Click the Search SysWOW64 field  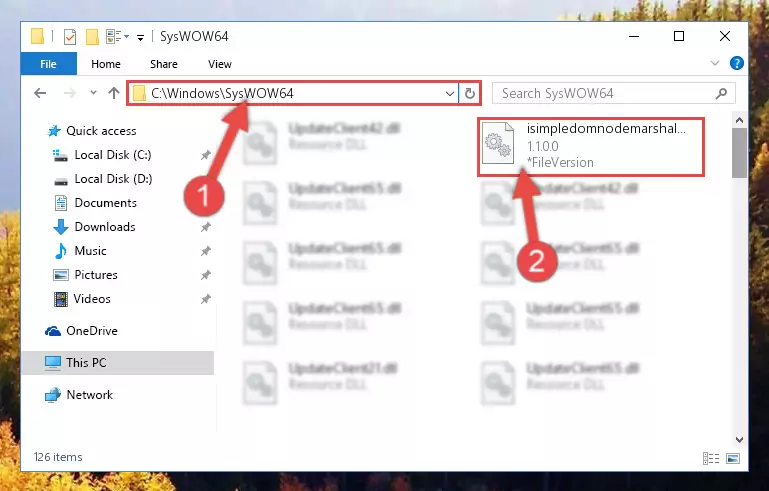click(x=614, y=93)
